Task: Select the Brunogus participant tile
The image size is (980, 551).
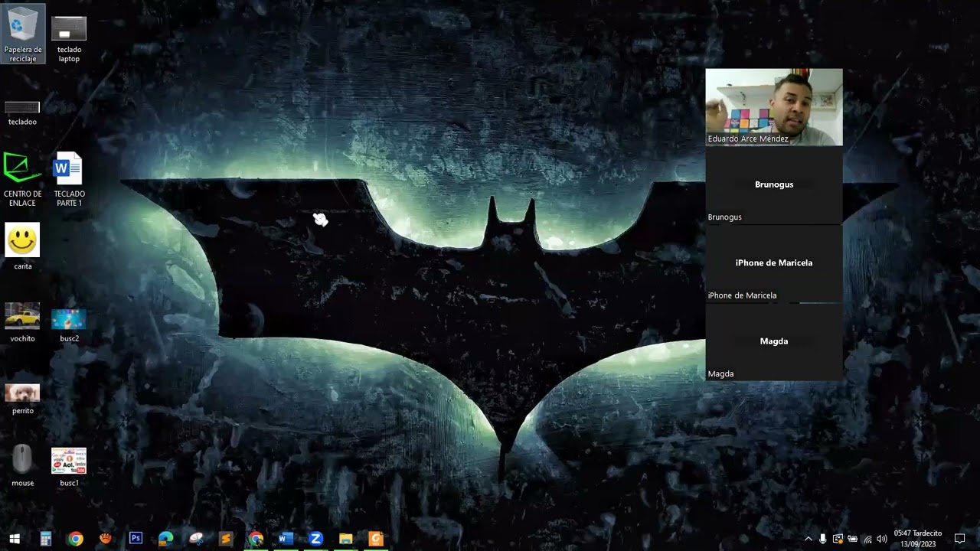Action: click(774, 185)
